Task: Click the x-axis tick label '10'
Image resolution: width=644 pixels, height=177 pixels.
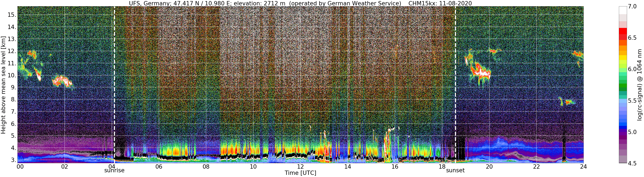Action: 253,166
